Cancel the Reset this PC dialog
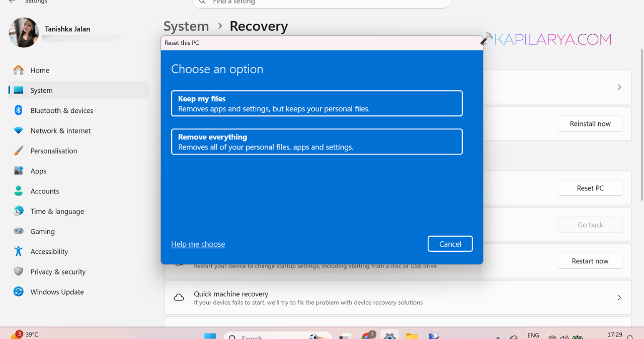Image resolution: width=644 pixels, height=339 pixels. (x=450, y=244)
